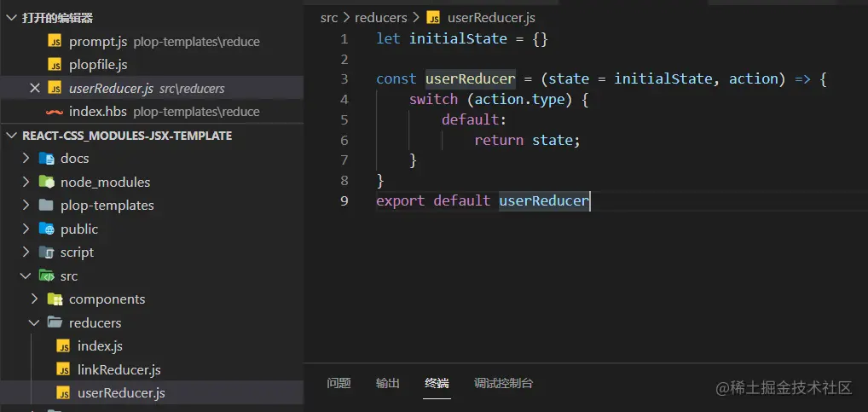Screen dimensions: 868x412
Task: Open prompt.js from open editors
Action: (x=98, y=42)
